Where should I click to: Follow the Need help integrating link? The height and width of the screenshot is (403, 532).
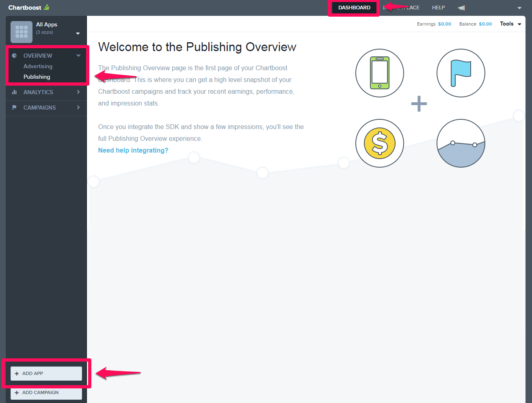click(x=133, y=150)
